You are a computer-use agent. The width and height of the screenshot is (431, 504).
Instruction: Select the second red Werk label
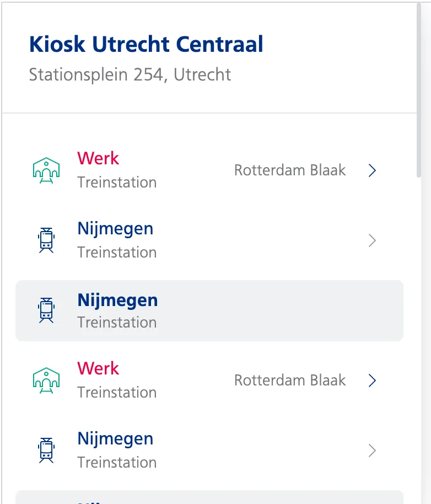[98, 368]
